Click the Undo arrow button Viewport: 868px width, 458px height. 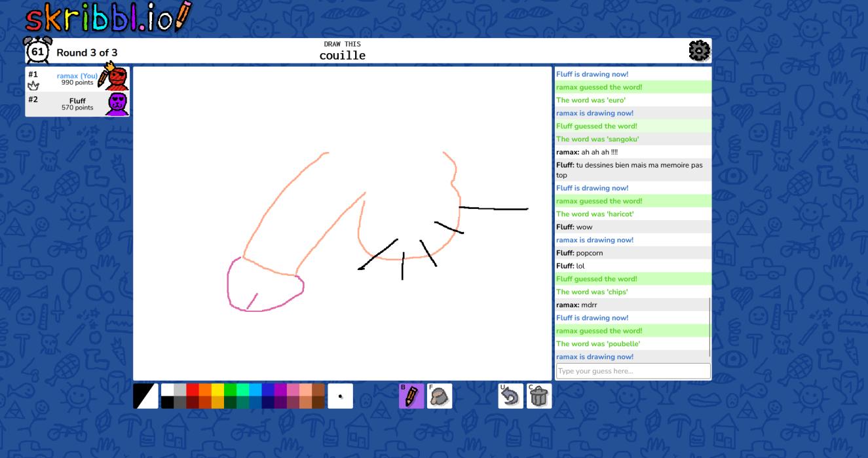510,396
